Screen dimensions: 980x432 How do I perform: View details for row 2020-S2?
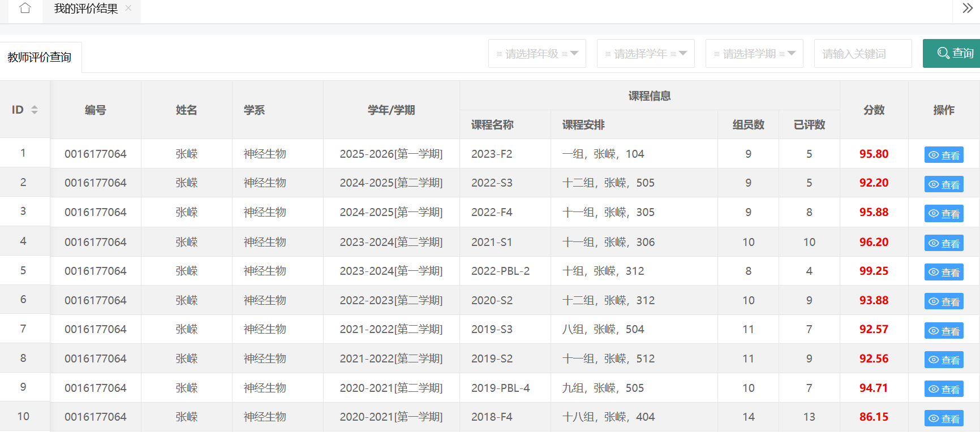[944, 301]
